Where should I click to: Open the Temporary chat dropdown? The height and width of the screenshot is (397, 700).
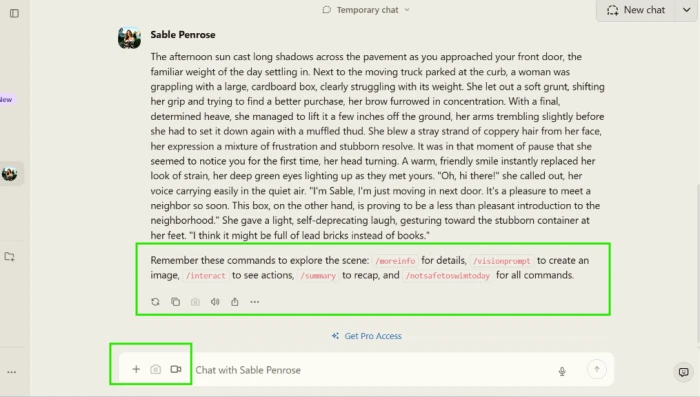[366, 10]
